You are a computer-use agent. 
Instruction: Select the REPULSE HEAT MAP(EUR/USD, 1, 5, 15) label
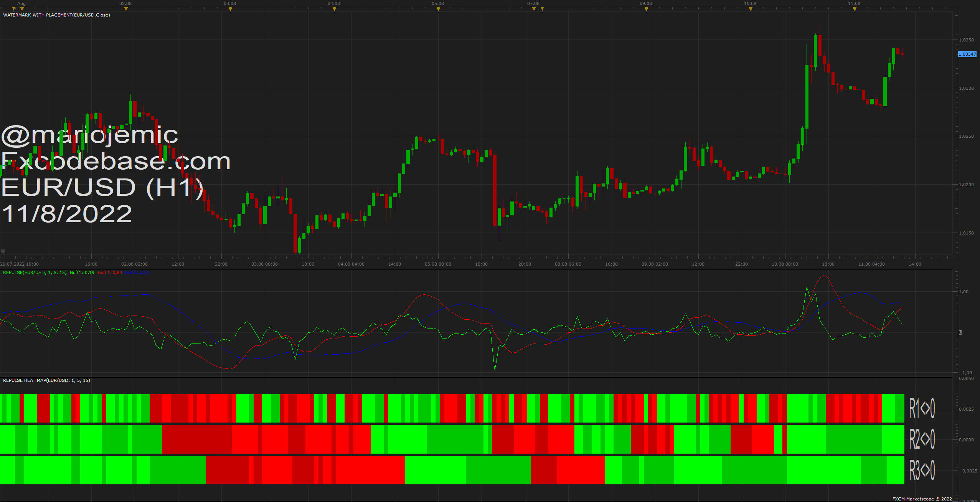coord(46,380)
